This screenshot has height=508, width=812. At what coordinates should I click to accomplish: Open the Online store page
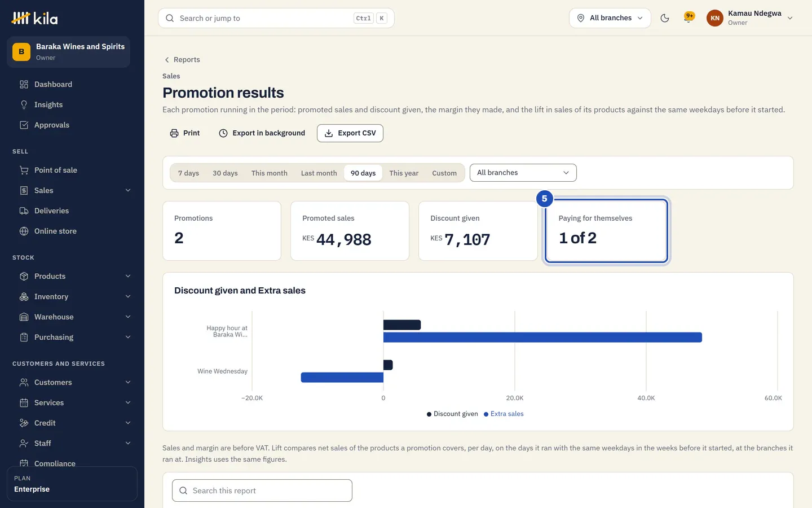pyautogui.click(x=72, y=231)
